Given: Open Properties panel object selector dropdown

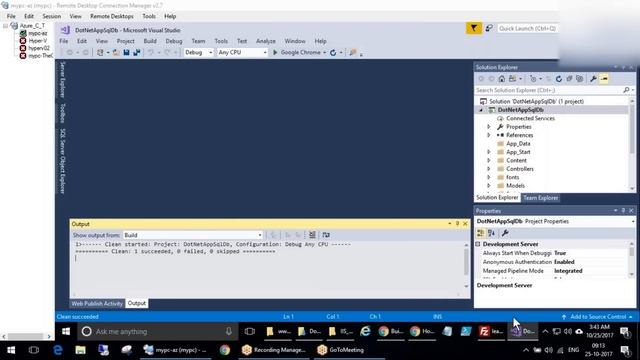Looking at the screenshot, I should 633,221.
